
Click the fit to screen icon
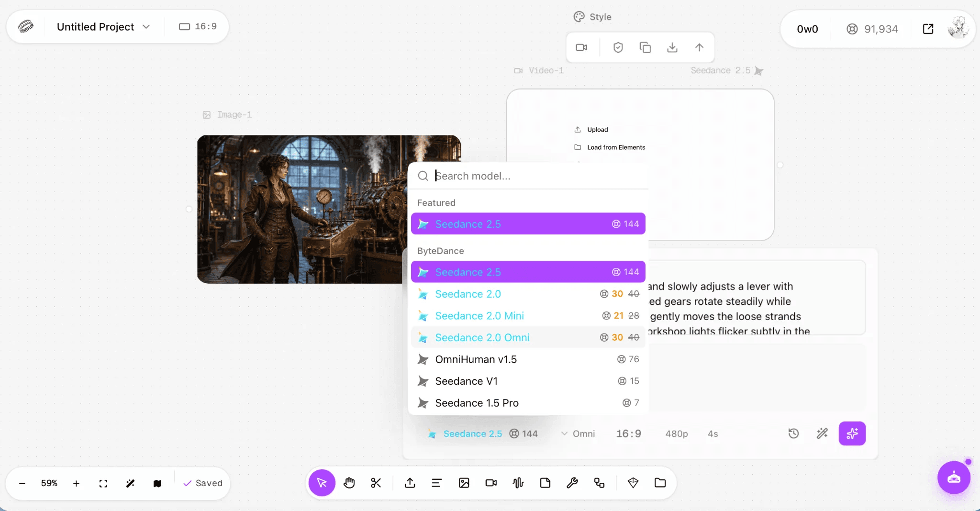[103, 483]
